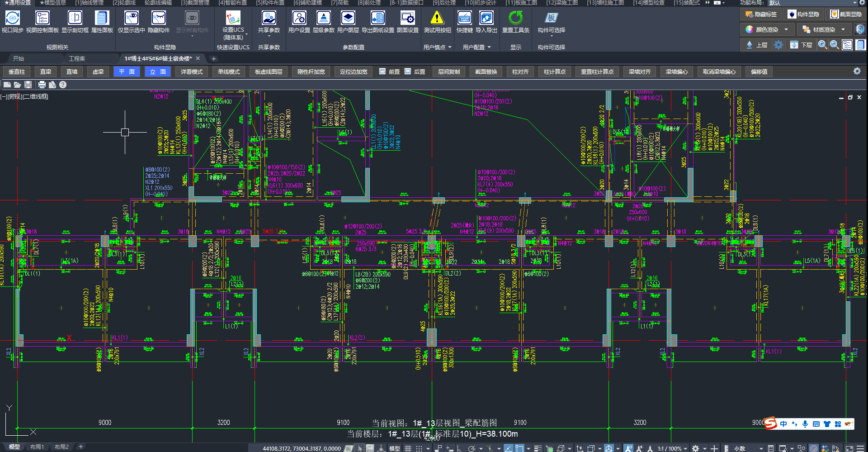The width and height of the screenshot is (868, 452).
Task: Expand the 材质渲染 material render dropdown
Action: coord(843,29)
